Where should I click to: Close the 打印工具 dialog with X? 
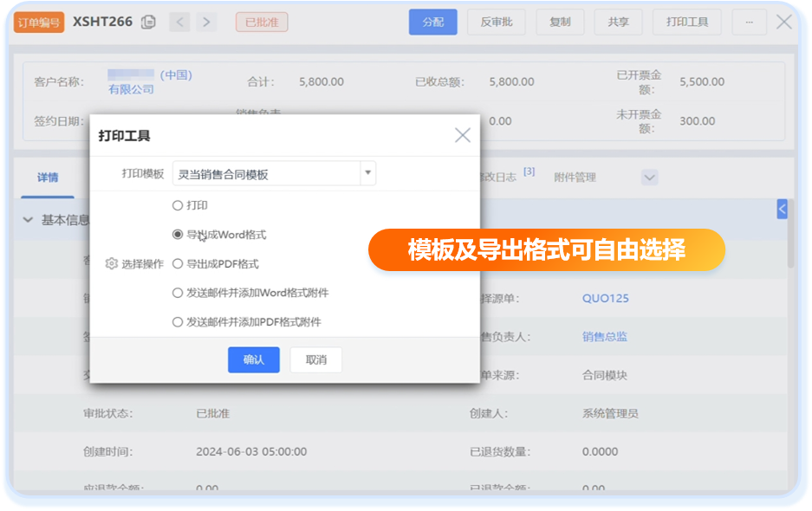click(x=463, y=135)
